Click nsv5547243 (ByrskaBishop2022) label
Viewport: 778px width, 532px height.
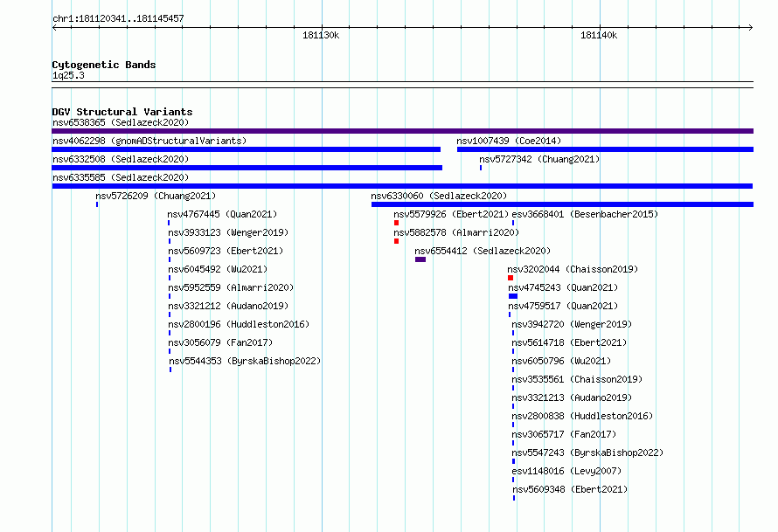[x=587, y=453]
